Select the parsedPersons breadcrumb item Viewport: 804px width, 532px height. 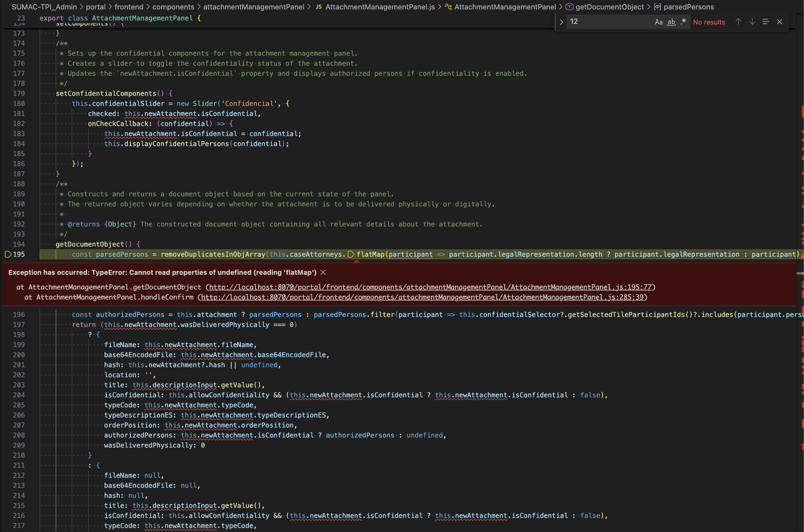(688, 7)
